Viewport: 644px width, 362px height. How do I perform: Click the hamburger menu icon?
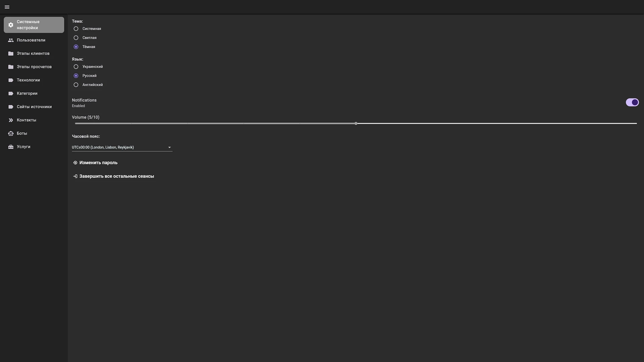[x=7, y=7]
